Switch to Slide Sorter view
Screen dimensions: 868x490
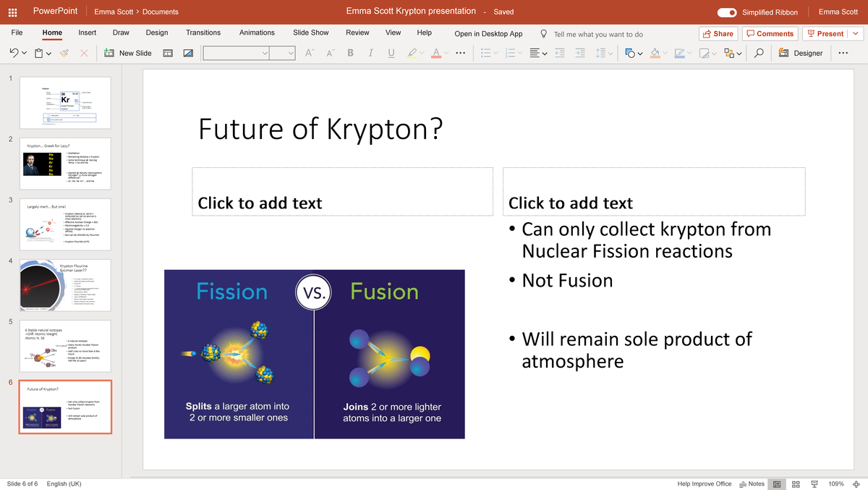[796, 483]
